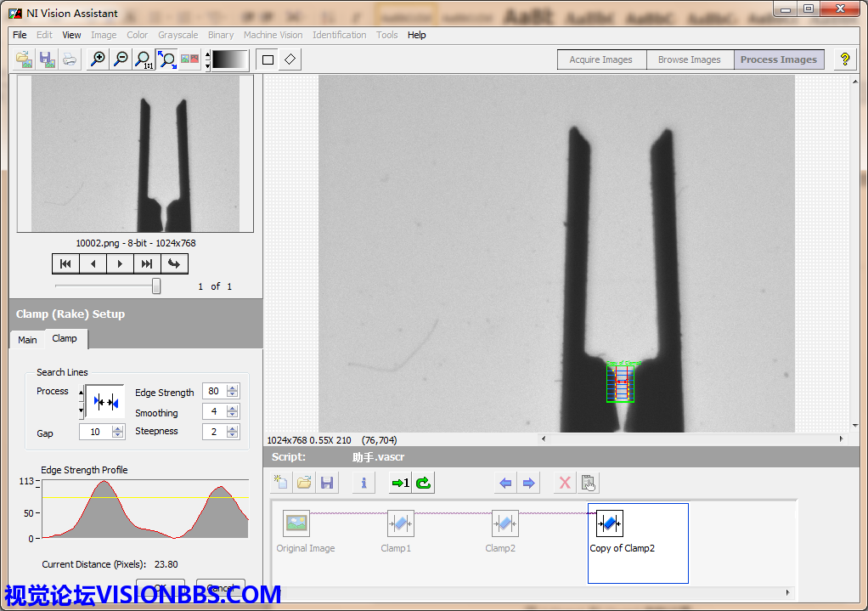Select the Zoom 1:1 tool

144,59
